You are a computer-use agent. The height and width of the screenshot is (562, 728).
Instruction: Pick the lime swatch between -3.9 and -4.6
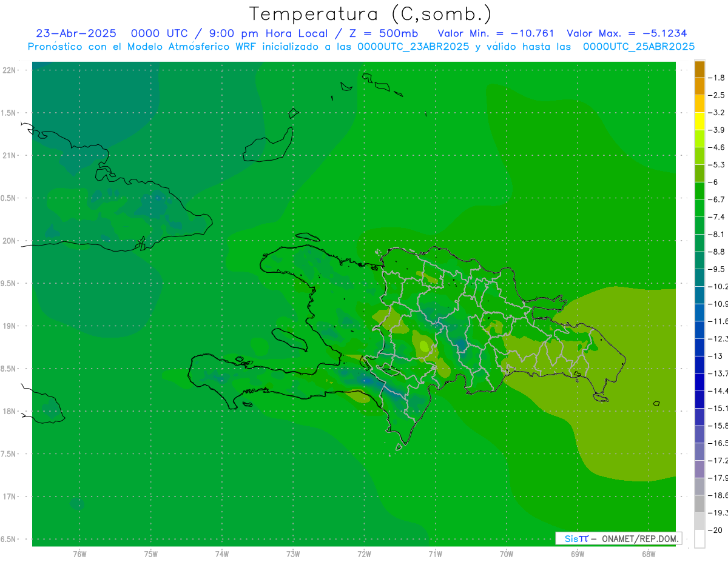(699, 138)
